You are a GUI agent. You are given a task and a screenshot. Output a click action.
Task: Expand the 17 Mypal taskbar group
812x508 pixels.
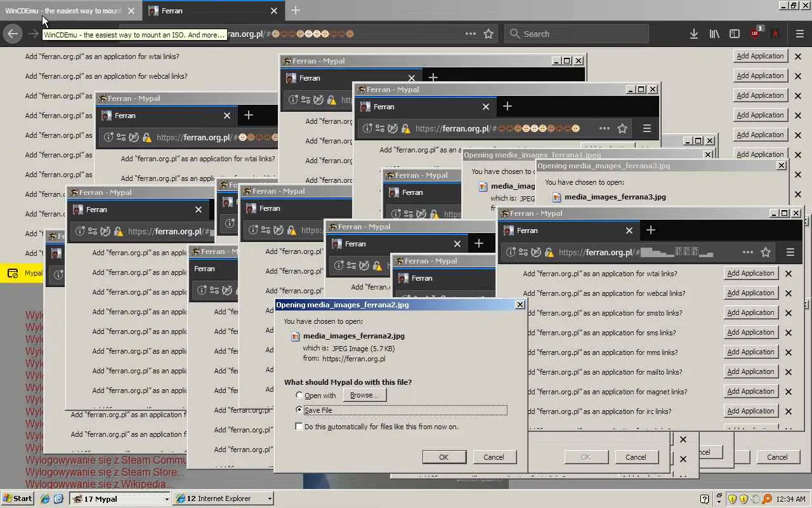tap(121, 499)
